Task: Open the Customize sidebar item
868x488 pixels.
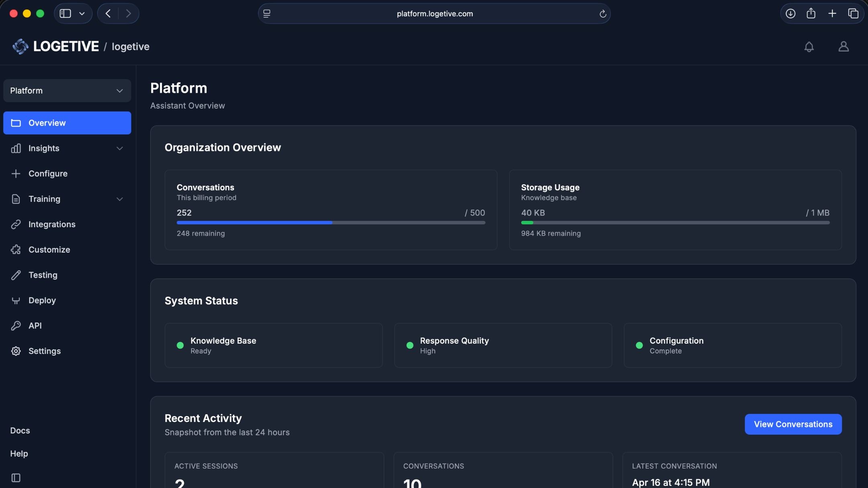Action: (x=49, y=250)
